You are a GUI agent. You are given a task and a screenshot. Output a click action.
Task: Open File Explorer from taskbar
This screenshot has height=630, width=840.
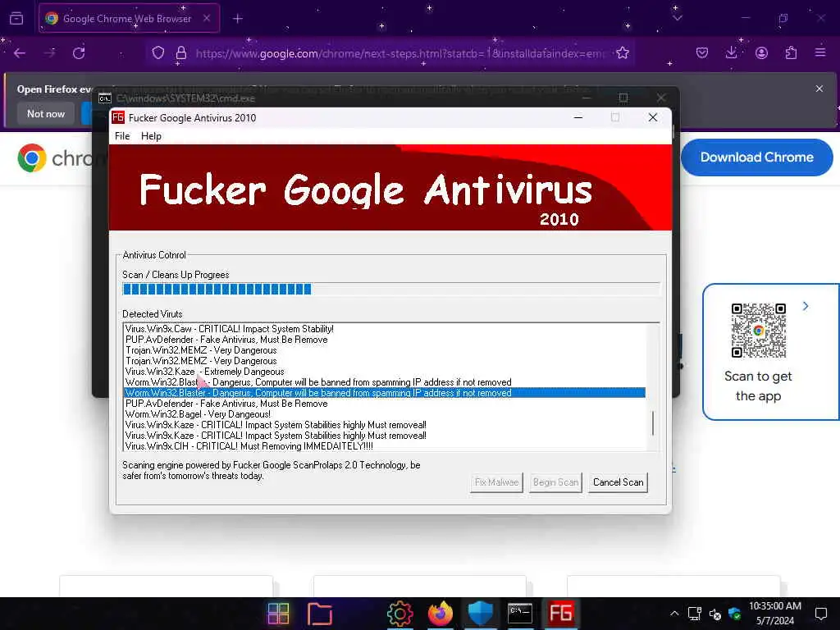point(320,613)
